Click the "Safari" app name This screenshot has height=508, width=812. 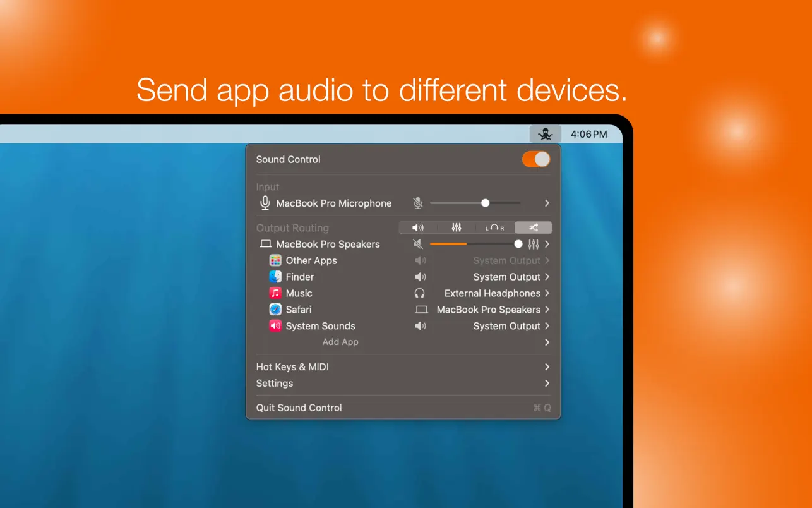click(x=299, y=310)
